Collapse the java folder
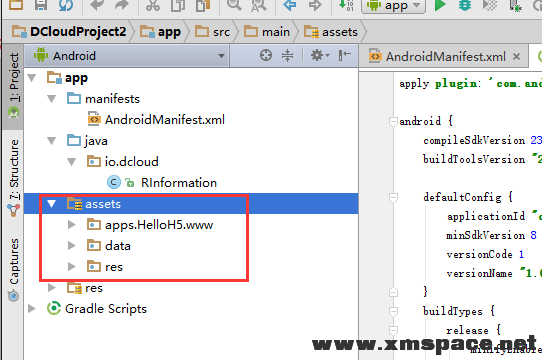The image size is (542, 360). 52,141
